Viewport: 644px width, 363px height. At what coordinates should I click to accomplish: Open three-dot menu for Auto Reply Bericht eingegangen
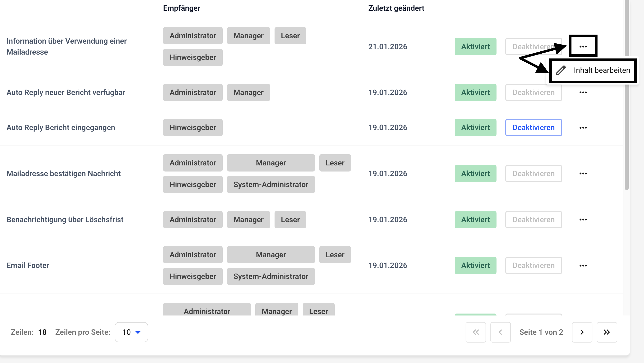[x=583, y=128]
